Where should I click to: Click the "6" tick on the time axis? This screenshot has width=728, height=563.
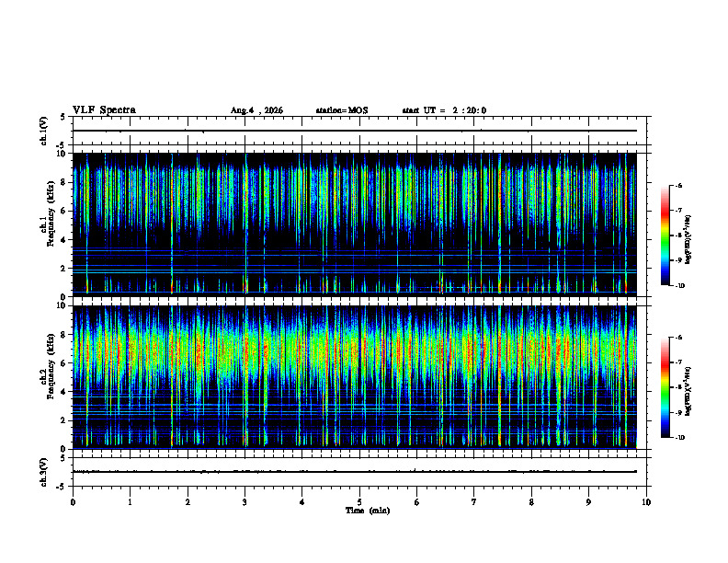(417, 502)
